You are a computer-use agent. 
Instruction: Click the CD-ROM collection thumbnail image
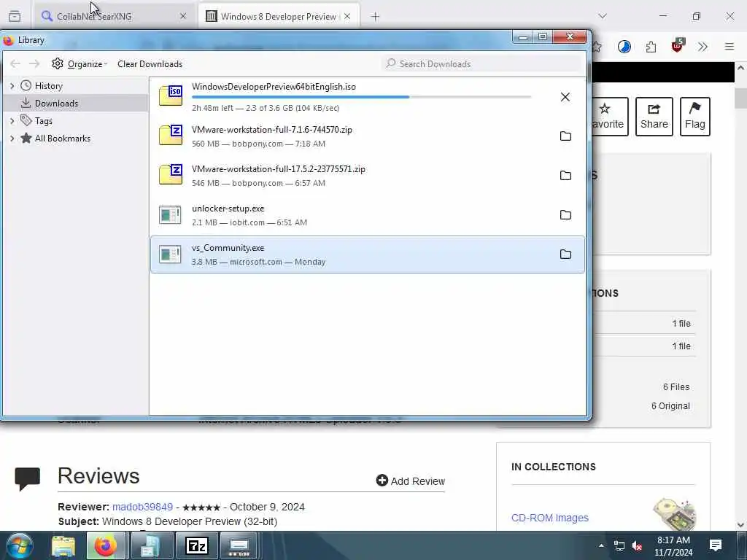pyautogui.click(x=675, y=514)
